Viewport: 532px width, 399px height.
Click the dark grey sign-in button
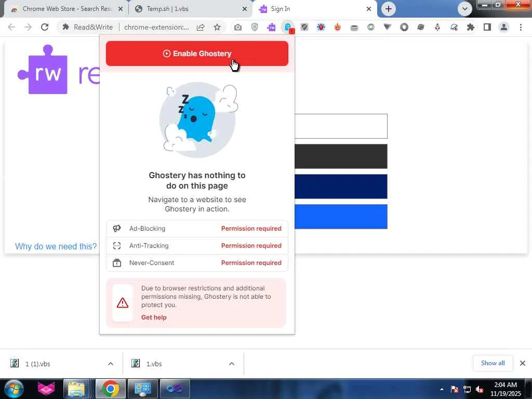click(341, 156)
